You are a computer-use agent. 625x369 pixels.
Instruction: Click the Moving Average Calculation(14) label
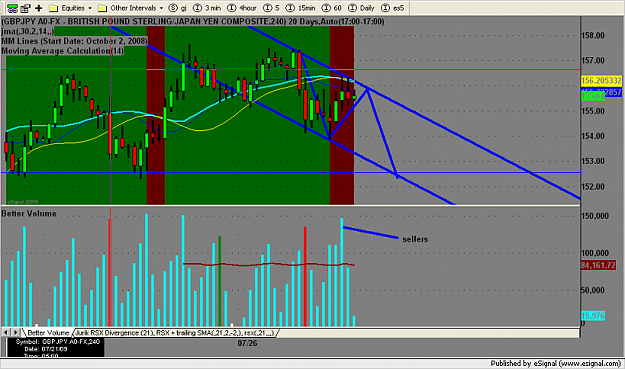coord(63,51)
